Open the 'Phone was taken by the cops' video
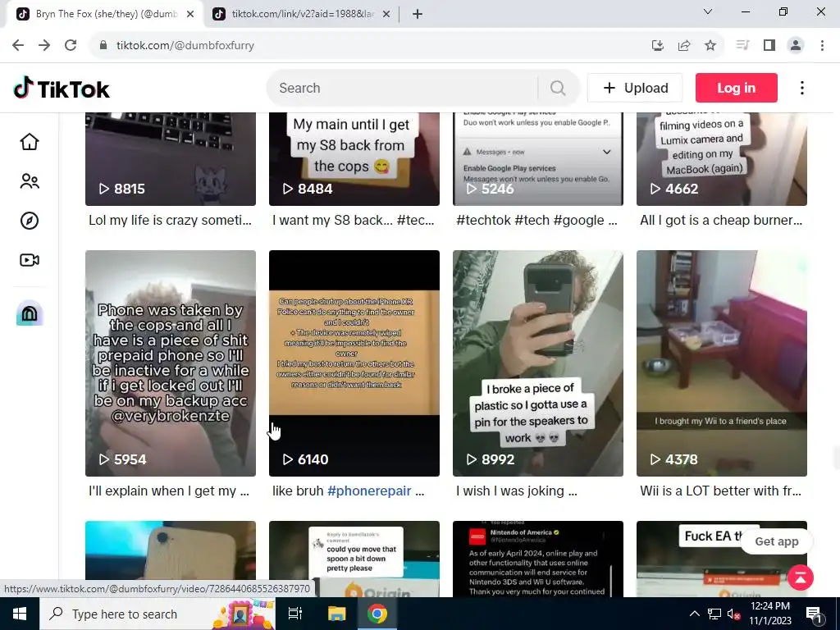The height and width of the screenshot is (630, 840). pyautogui.click(x=171, y=363)
